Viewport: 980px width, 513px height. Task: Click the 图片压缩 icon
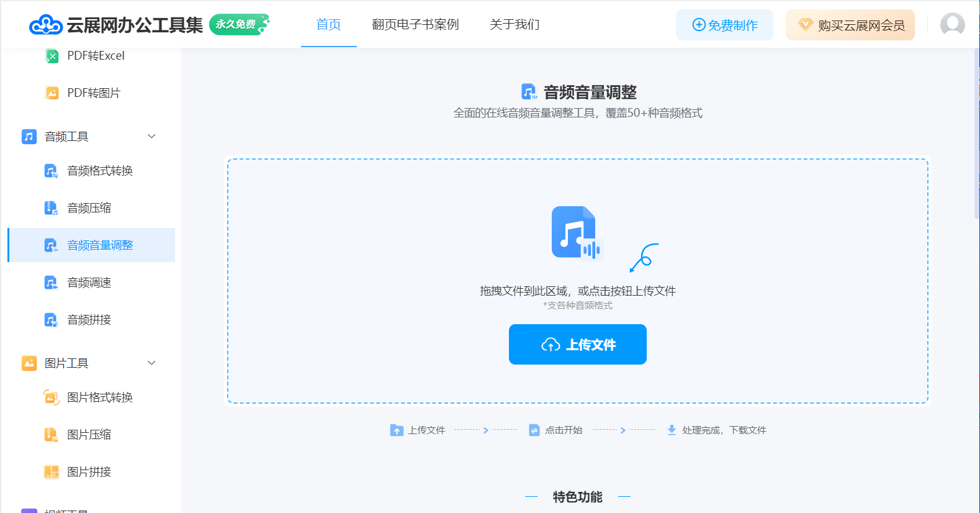(52, 435)
